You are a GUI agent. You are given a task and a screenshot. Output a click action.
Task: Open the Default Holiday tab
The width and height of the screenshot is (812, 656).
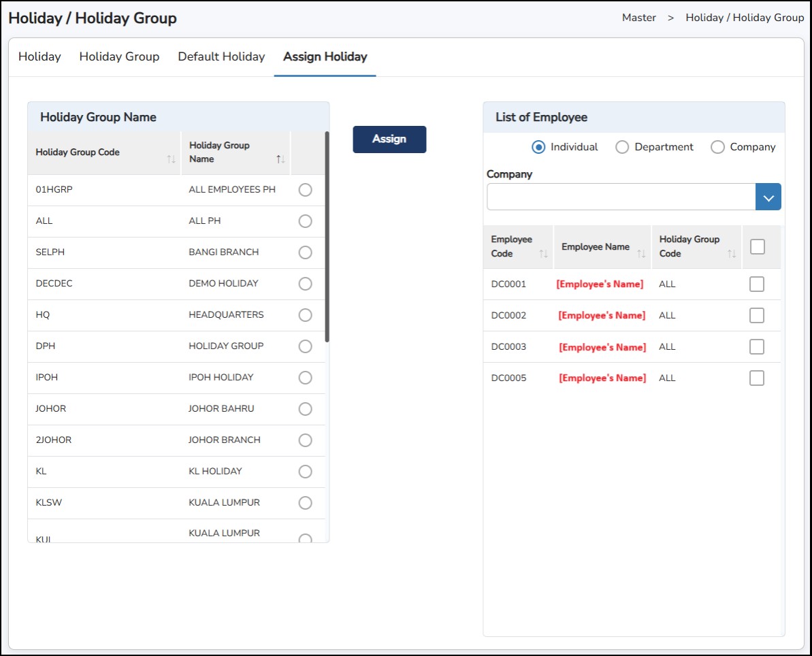tap(221, 57)
